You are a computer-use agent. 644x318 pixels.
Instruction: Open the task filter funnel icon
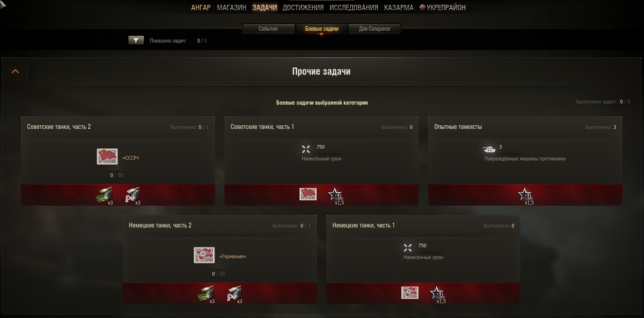[x=136, y=40]
